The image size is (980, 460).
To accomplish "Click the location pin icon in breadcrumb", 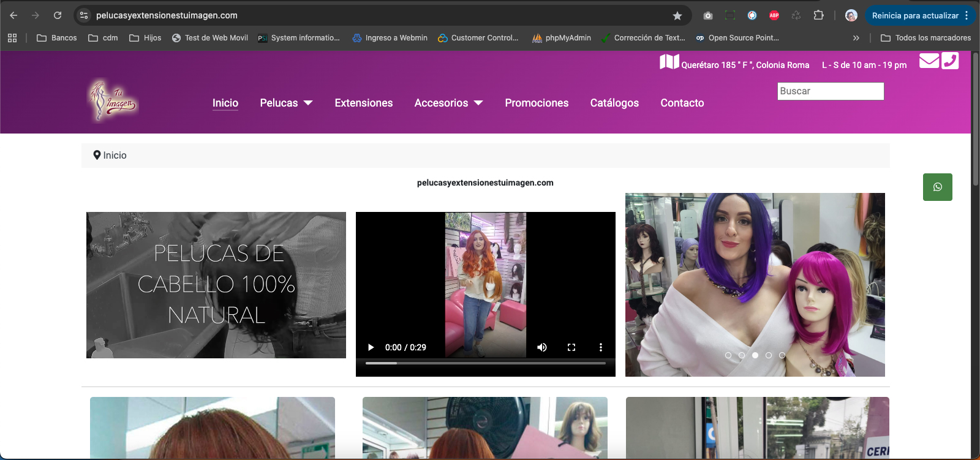I will [x=97, y=156].
